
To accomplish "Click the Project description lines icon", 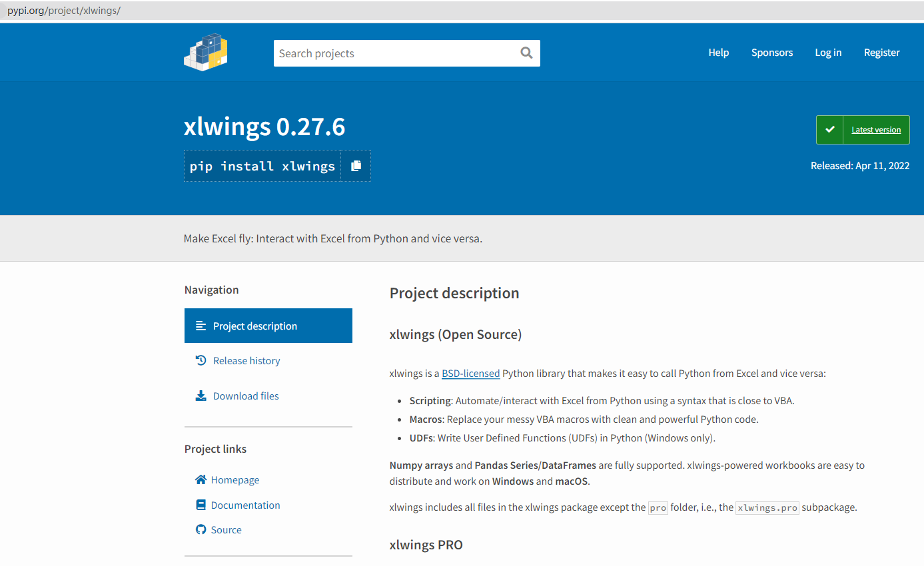I will (201, 325).
